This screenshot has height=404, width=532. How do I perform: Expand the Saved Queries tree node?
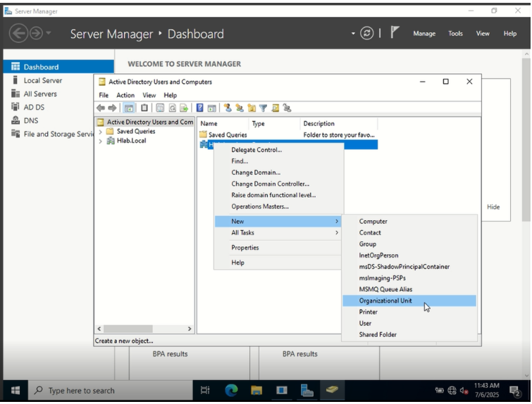(101, 132)
